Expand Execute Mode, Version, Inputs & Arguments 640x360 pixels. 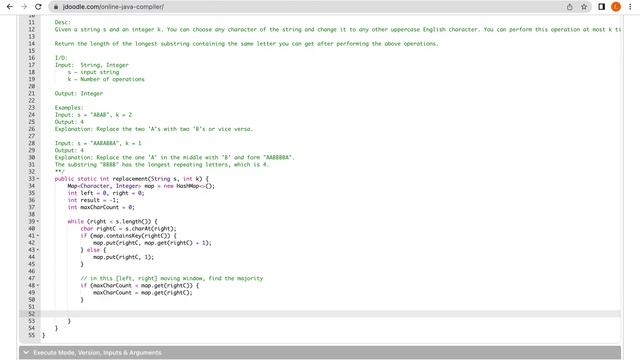[320, 353]
